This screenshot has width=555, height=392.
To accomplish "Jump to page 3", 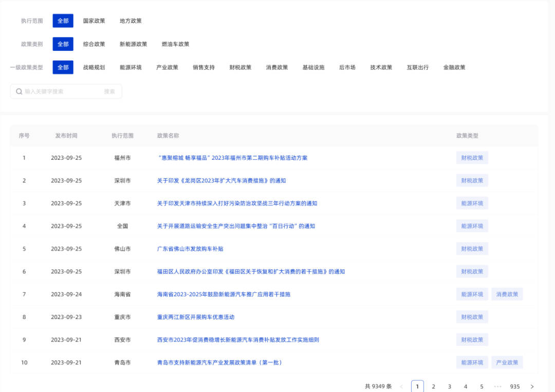I will 449,386.
